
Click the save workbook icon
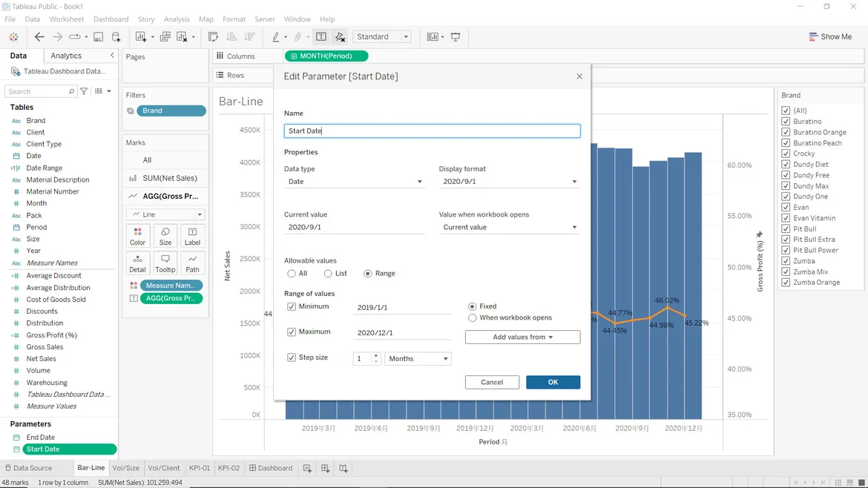click(x=98, y=37)
